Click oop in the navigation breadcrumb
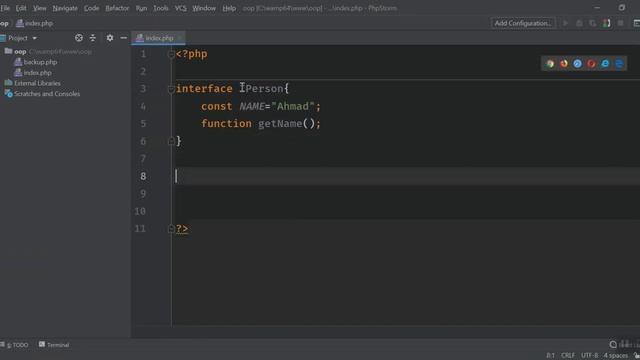Screen dimensions: 640x360 [4, 23]
